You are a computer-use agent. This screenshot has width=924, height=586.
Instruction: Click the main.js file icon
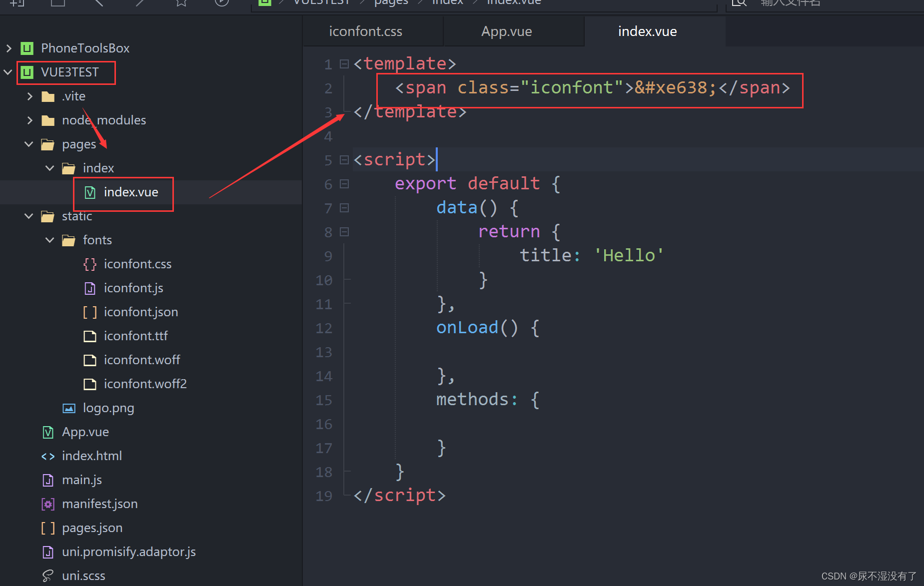pyautogui.click(x=48, y=480)
